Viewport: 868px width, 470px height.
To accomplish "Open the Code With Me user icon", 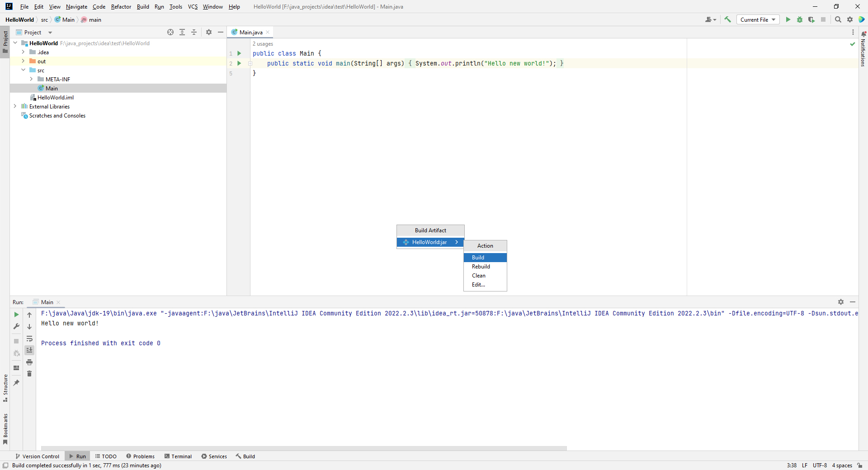I will pos(710,19).
